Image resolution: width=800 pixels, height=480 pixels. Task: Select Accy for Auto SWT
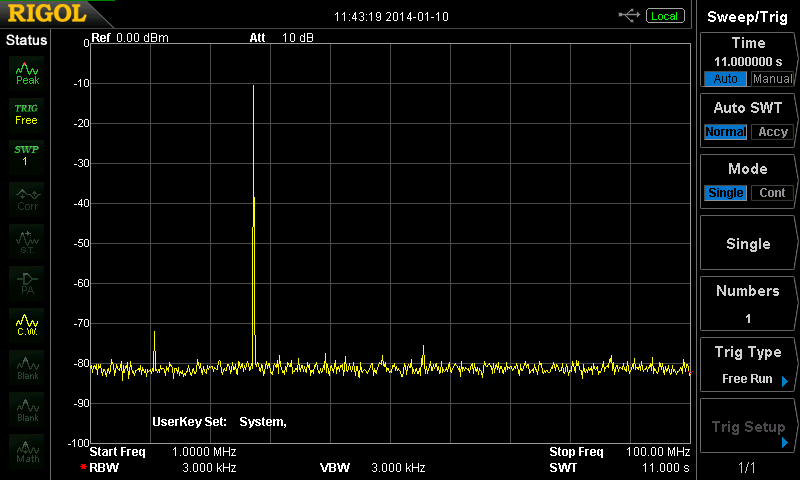point(772,132)
